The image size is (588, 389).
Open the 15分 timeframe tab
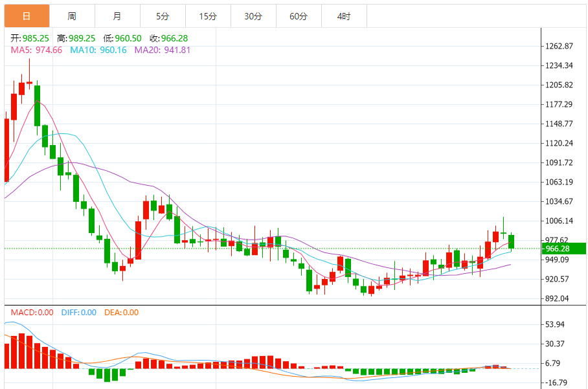[208, 16]
